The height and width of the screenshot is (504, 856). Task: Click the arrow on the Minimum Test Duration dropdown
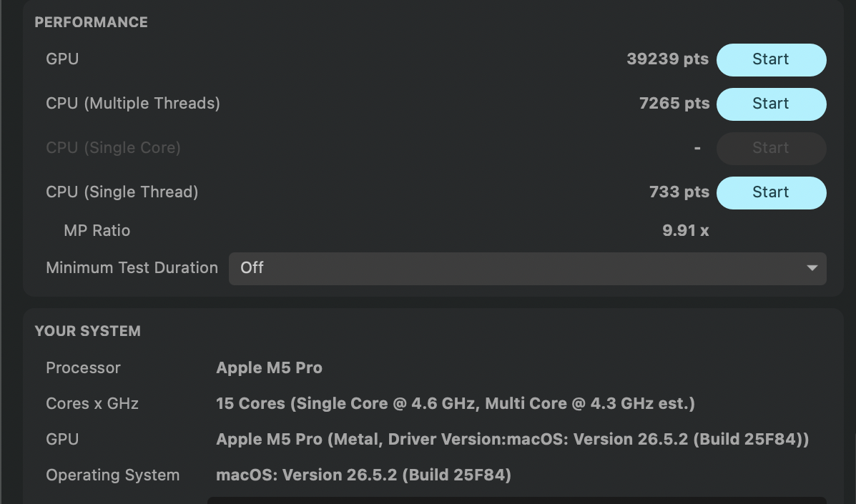[812, 268]
